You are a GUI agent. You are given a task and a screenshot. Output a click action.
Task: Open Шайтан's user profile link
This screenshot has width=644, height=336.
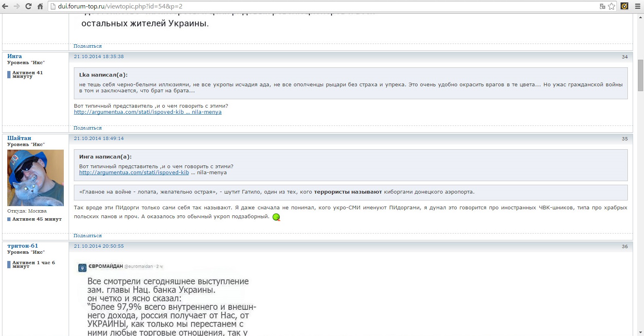pyautogui.click(x=19, y=138)
